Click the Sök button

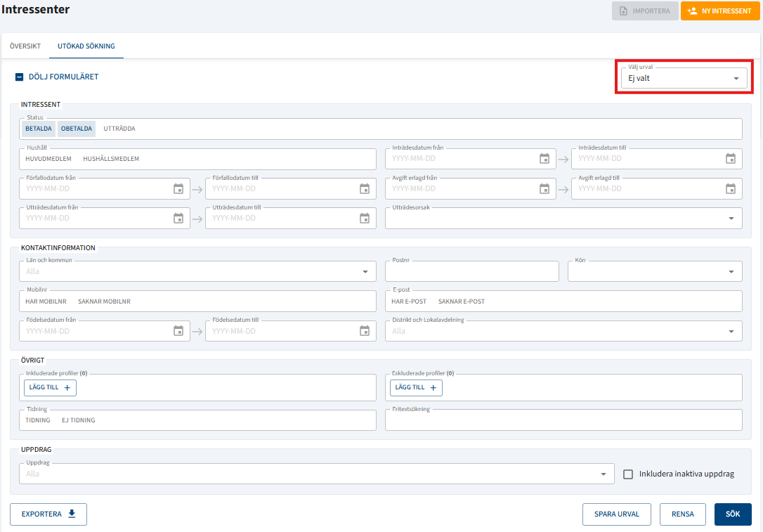[733, 514]
